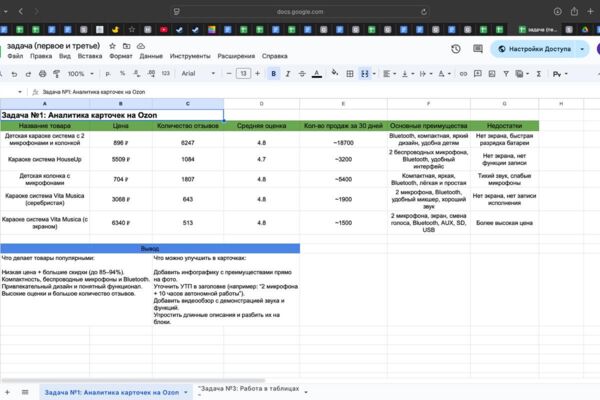Insert a link via chain icon

click(x=463, y=73)
